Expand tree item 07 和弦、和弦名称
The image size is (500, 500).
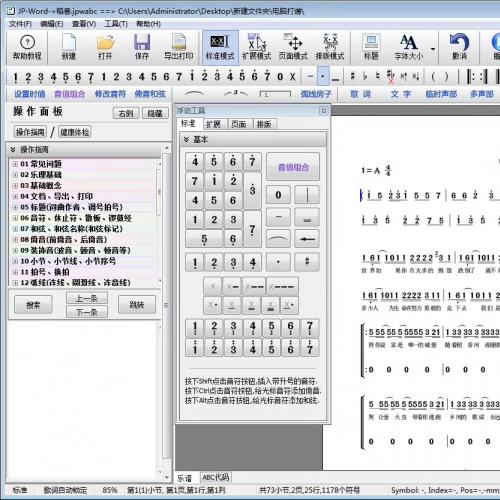[x=15, y=229]
